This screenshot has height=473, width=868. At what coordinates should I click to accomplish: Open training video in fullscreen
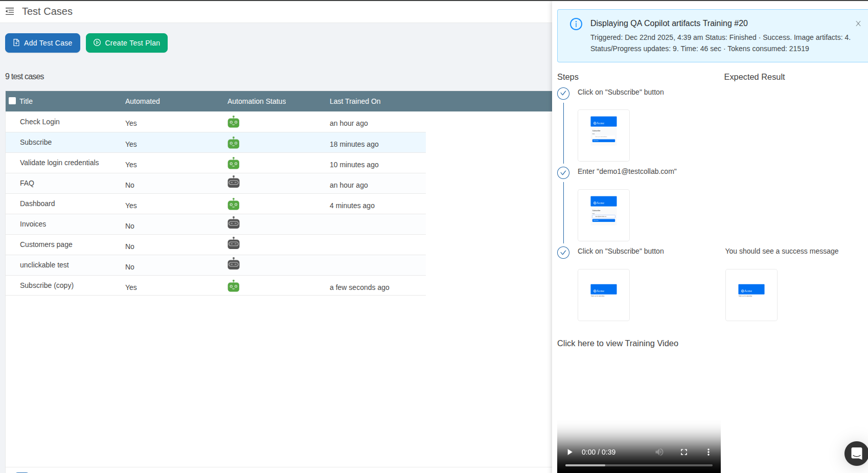pos(684,452)
